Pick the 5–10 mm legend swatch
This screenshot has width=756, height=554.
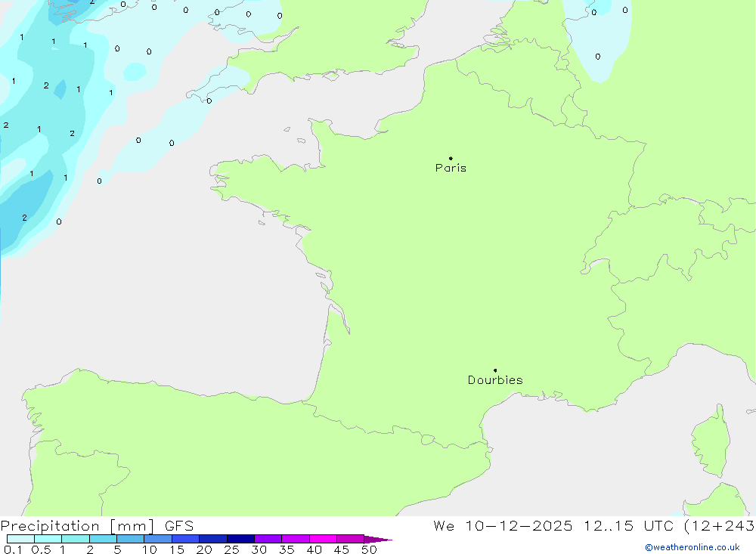131,539
